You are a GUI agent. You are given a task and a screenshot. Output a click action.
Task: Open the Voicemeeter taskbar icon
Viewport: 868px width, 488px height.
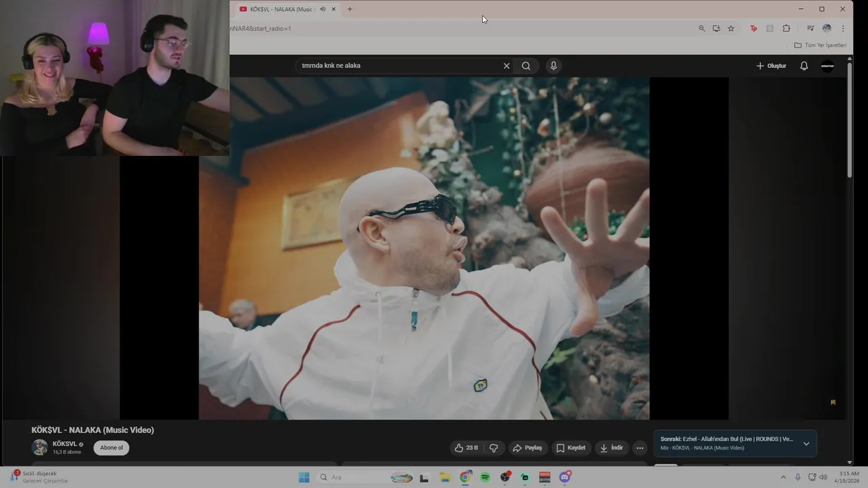[545, 477]
